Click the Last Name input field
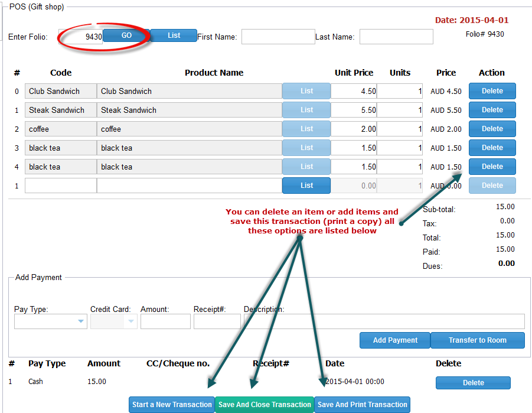This screenshot has height=413, width=532. click(x=396, y=37)
